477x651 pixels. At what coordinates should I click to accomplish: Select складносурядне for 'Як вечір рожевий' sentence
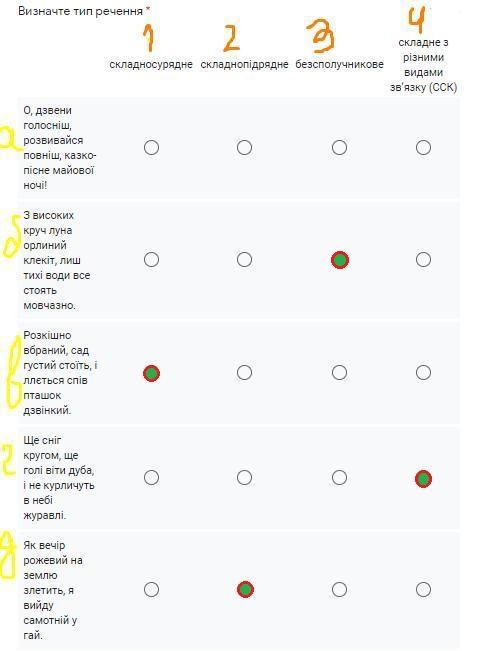(x=151, y=589)
